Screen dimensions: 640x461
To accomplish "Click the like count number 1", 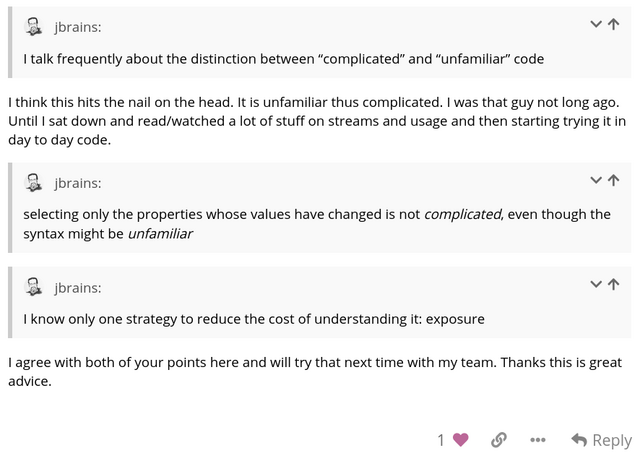I will point(441,440).
